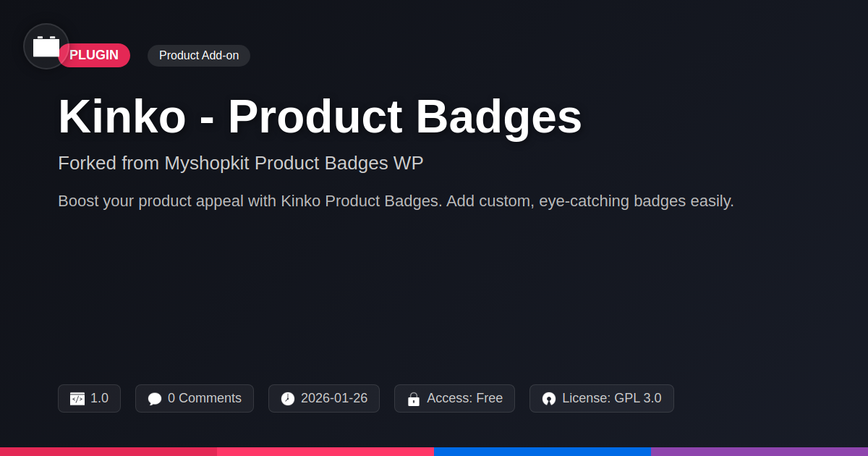Click the Kinko - Product Badges title
Screen dimensions: 868x456
(x=320, y=117)
